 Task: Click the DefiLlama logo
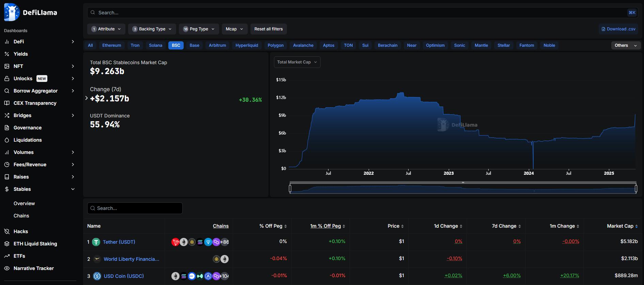[31, 12]
